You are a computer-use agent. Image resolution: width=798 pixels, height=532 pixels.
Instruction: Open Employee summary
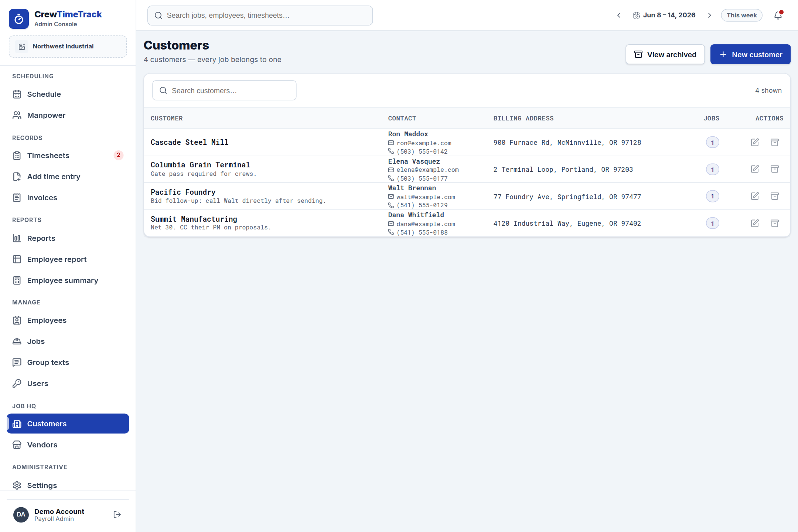pyautogui.click(x=68, y=280)
